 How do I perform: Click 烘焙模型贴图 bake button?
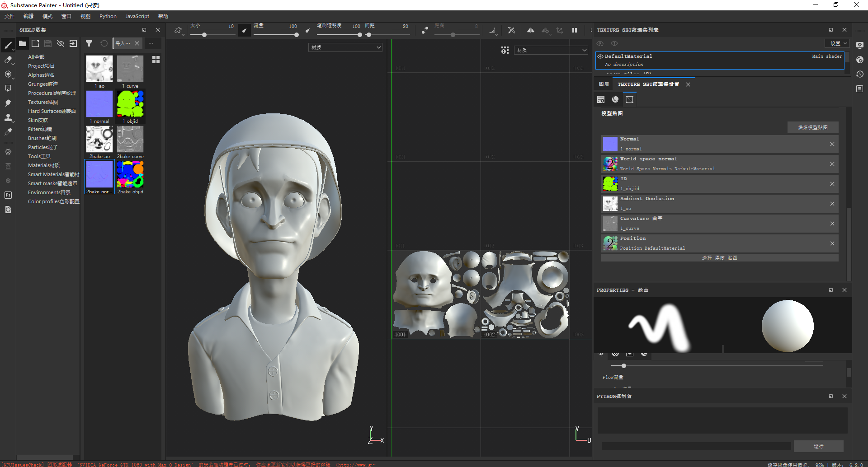pyautogui.click(x=813, y=127)
